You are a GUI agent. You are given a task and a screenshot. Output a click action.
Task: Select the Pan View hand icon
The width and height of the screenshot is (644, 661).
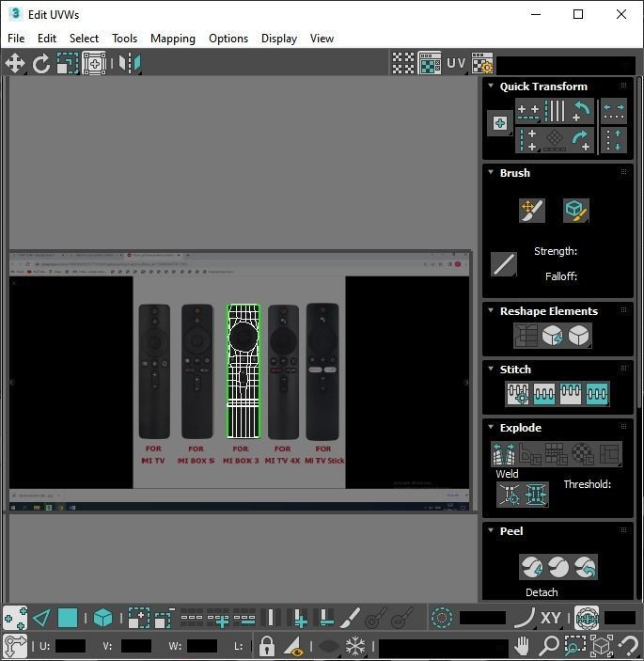coord(522,645)
